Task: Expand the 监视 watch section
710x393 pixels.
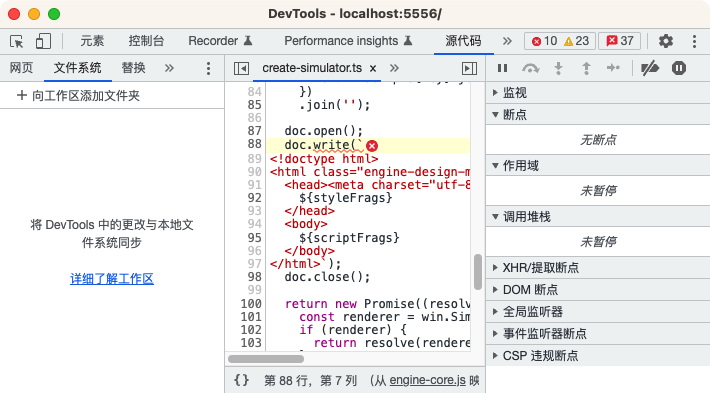Action: (598, 93)
